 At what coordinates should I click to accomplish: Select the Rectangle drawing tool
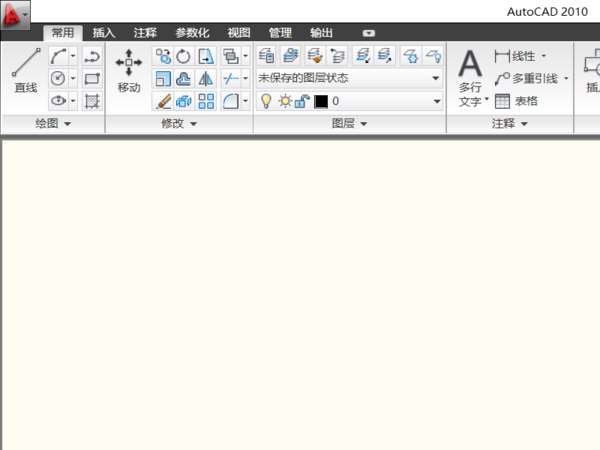(x=92, y=78)
